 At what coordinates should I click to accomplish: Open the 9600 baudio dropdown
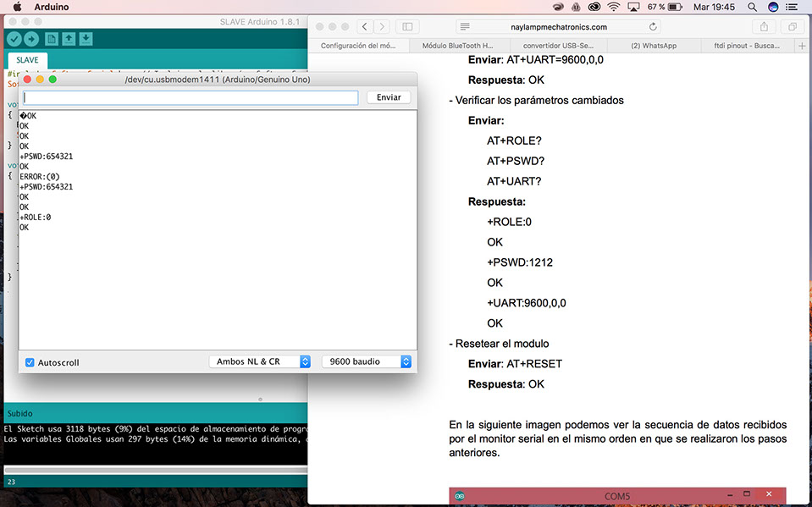(x=366, y=361)
